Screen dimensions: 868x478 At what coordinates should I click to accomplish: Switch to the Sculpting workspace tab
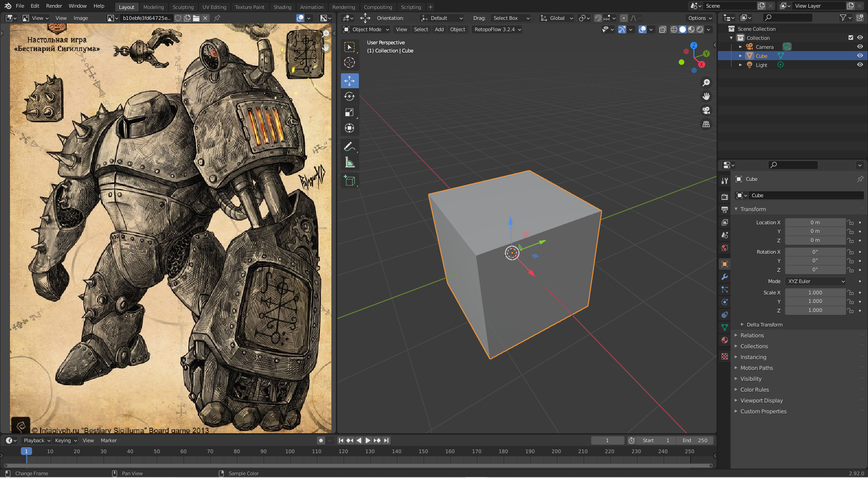coord(183,7)
